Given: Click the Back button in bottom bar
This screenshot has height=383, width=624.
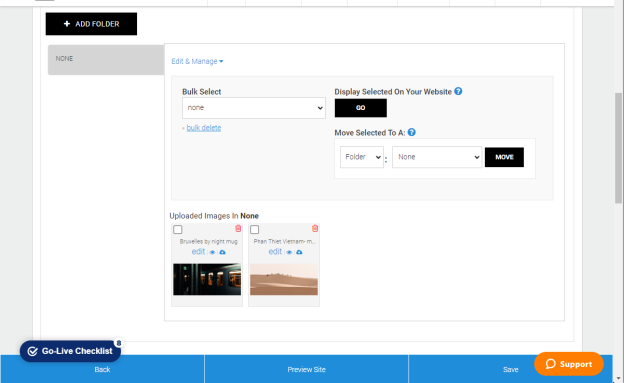Looking at the screenshot, I should click(x=102, y=369).
